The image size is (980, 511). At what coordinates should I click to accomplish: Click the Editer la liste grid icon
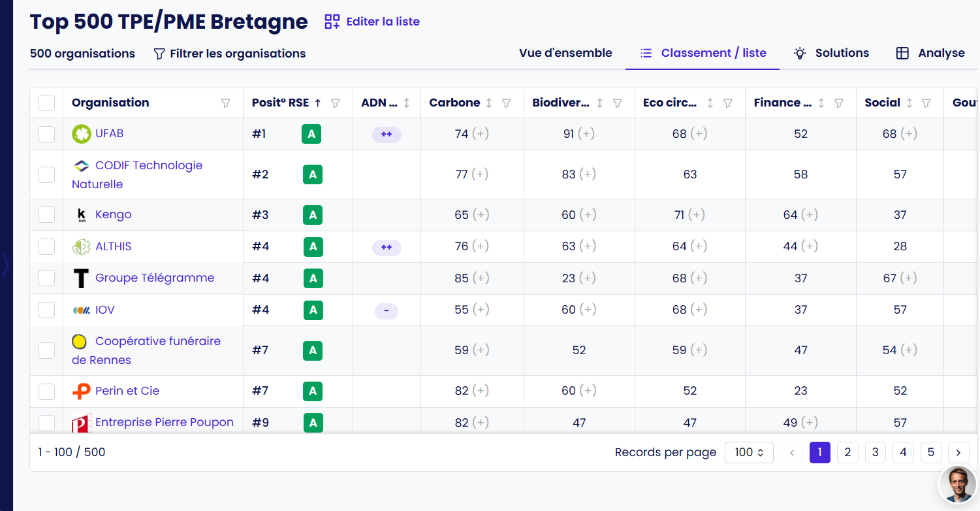click(x=332, y=22)
